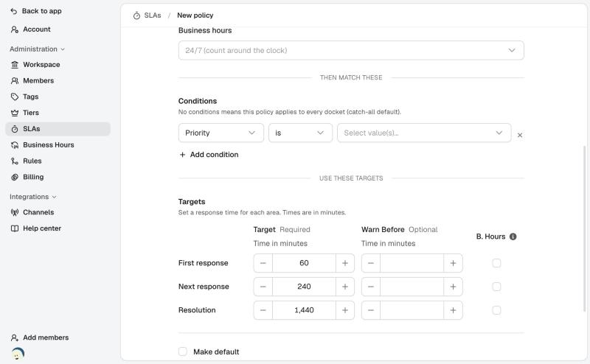Click the Tags label icon
This screenshot has height=364, width=590.
click(x=15, y=97)
